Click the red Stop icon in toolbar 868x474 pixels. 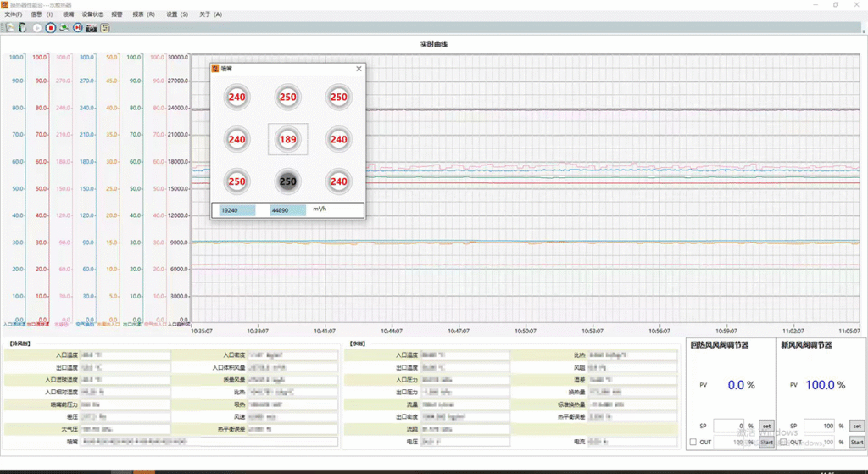point(51,28)
